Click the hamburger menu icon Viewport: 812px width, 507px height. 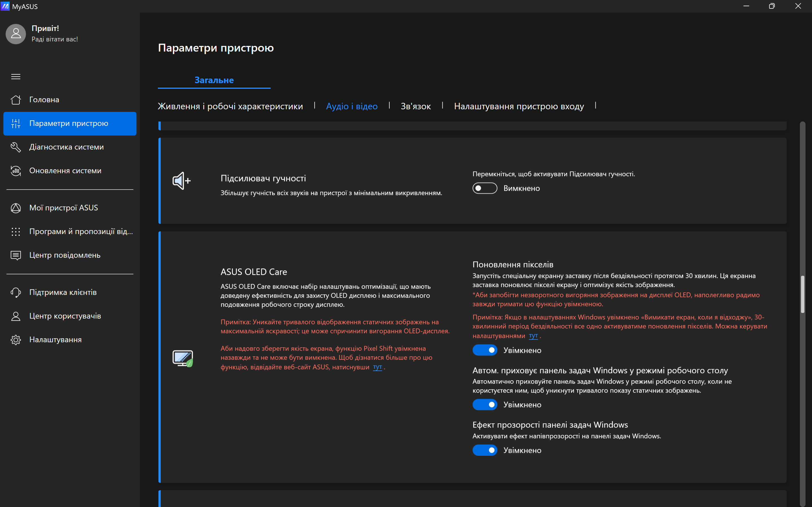[x=16, y=76]
